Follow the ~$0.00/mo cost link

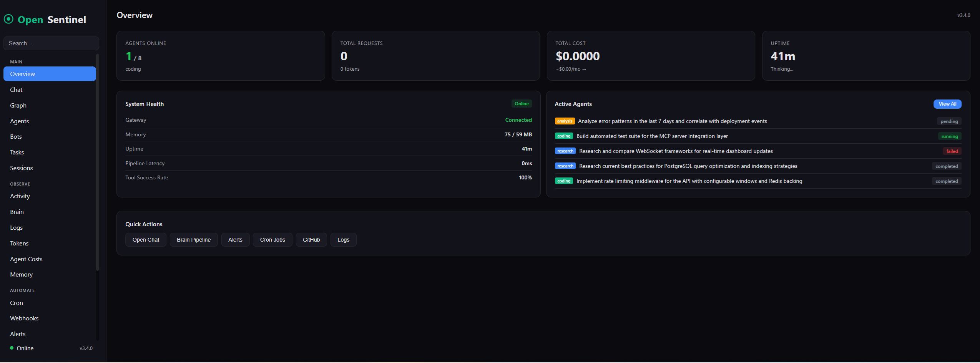coord(571,69)
